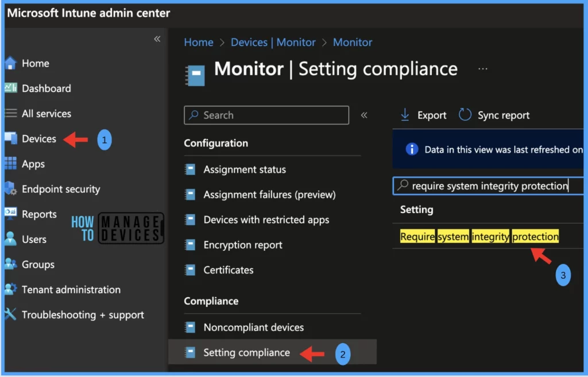This screenshot has width=588, height=377.
Task: Click the Devices with restricted apps icon
Action: (x=190, y=220)
